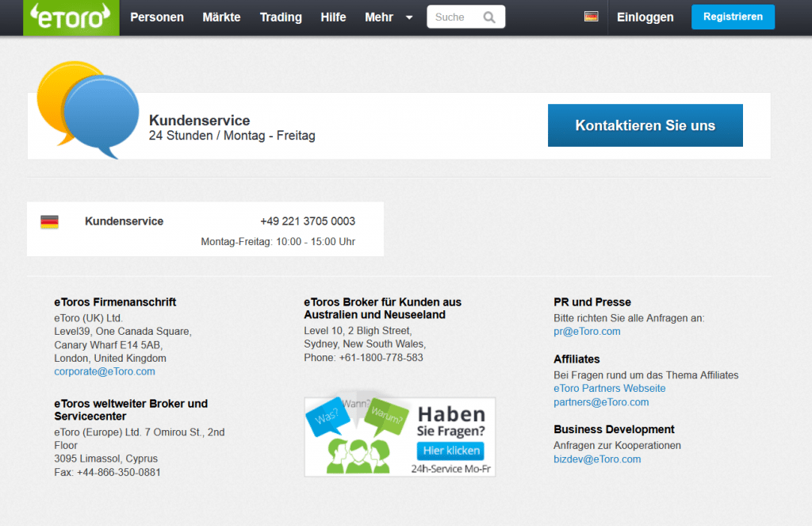Click the Haben Sie Fragen heading in banner
The image size is (812, 526).
pos(451,421)
